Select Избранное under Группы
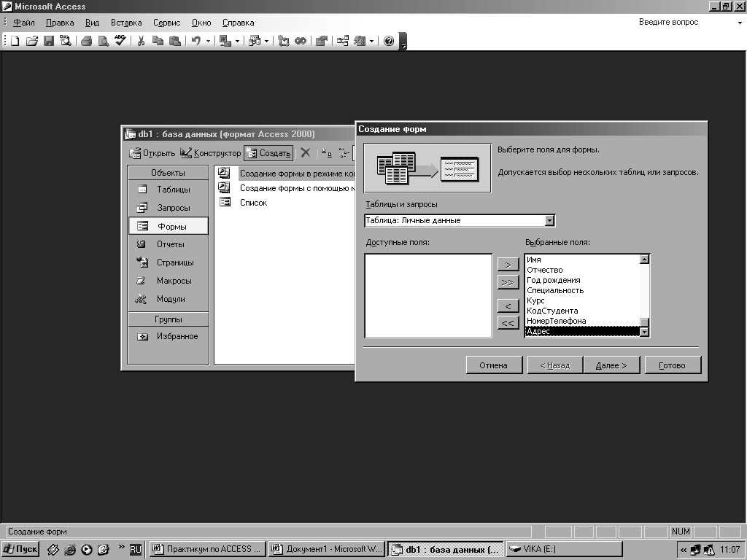 point(169,336)
